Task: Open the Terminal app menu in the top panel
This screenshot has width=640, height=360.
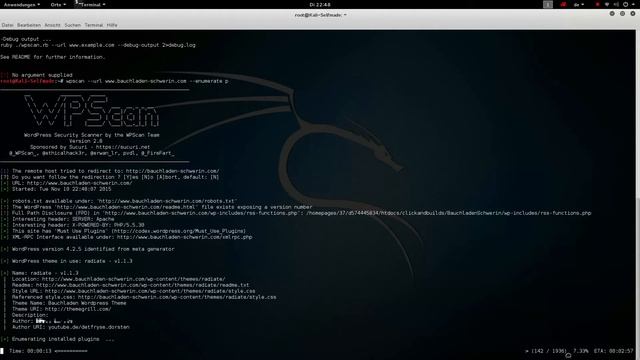Action: (x=90, y=4)
